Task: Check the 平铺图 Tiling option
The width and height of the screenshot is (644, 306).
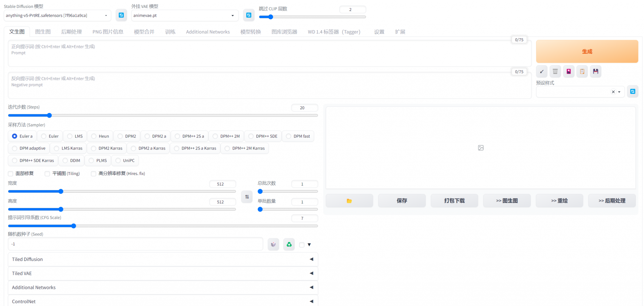Action: [47, 173]
